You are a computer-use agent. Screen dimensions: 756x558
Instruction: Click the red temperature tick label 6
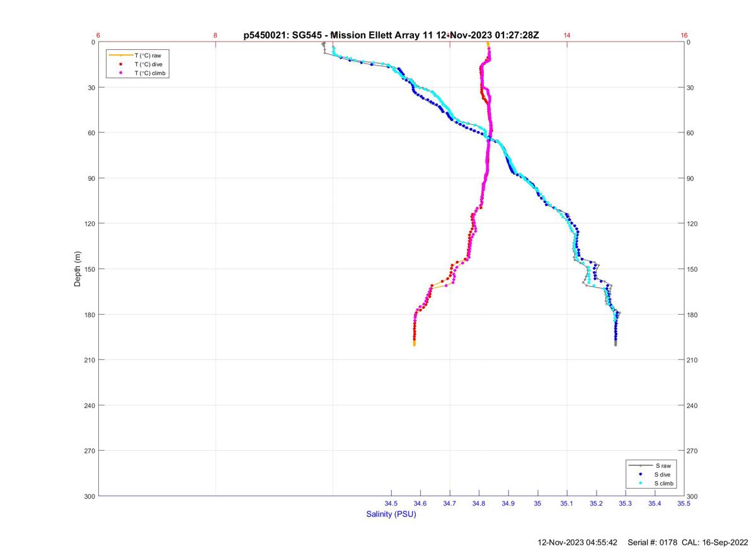click(x=98, y=35)
